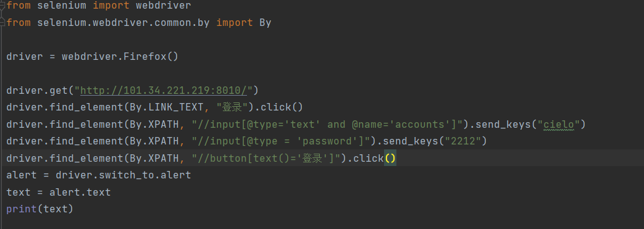Image resolution: width=644 pixels, height=229 pixels.
Task: Click the "//input[@type = 'password']" XPath string
Action: (x=280, y=141)
